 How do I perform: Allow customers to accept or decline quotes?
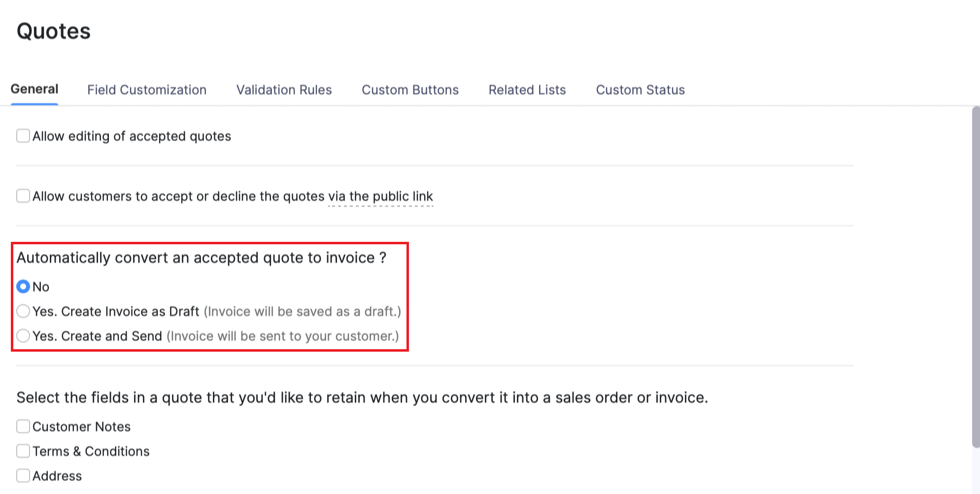click(x=23, y=196)
